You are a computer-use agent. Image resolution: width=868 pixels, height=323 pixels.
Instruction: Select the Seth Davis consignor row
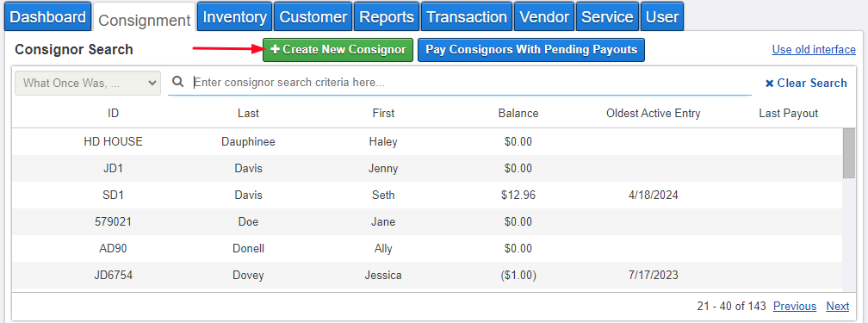pos(427,195)
